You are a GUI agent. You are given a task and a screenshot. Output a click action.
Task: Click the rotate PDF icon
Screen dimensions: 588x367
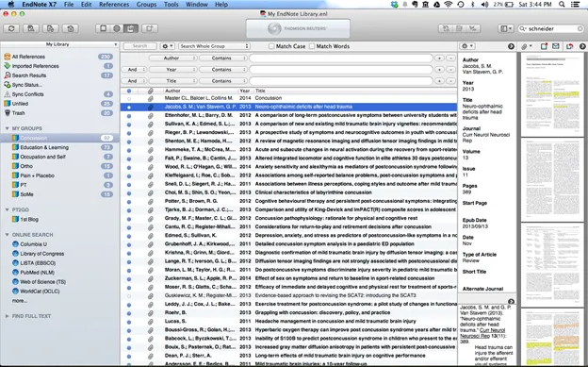tap(569, 46)
